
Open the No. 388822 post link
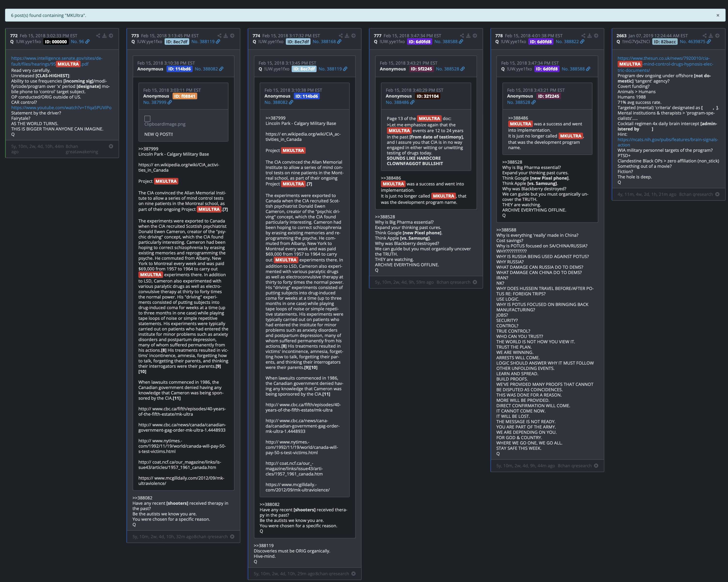pos(570,42)
